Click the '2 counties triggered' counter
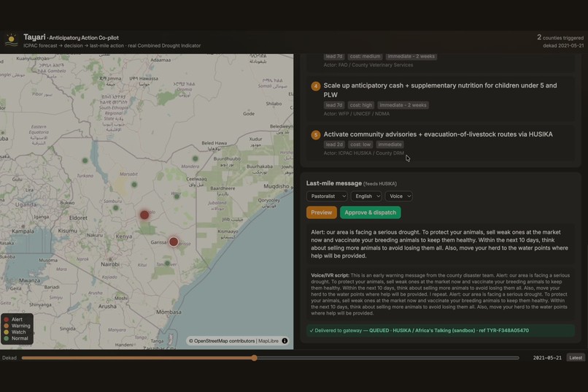 point(560,37)
